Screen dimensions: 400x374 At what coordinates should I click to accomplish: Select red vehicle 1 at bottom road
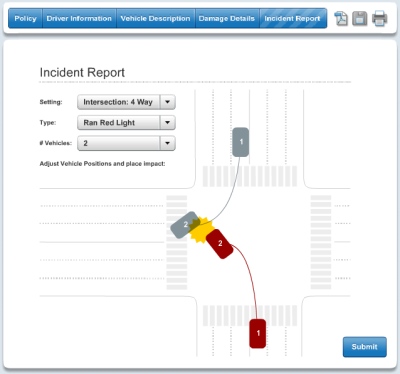(x=258, y=333)
